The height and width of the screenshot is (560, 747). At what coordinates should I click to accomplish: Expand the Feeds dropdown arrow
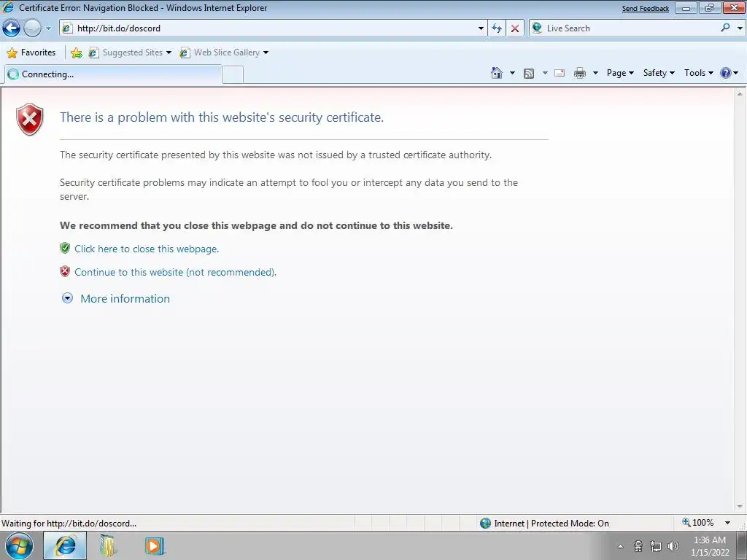(545, 73)
